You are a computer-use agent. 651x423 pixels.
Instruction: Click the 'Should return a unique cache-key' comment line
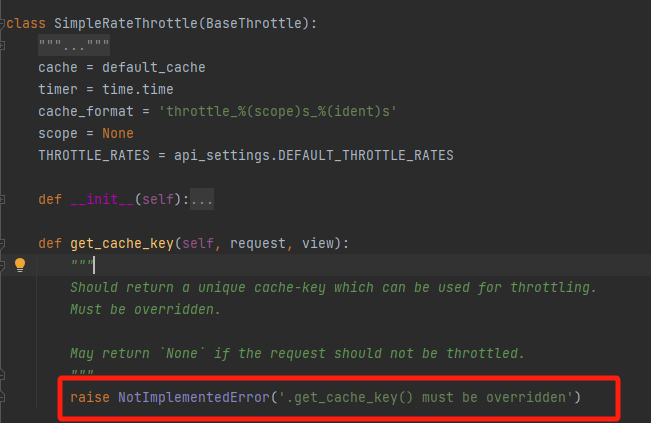333,287
